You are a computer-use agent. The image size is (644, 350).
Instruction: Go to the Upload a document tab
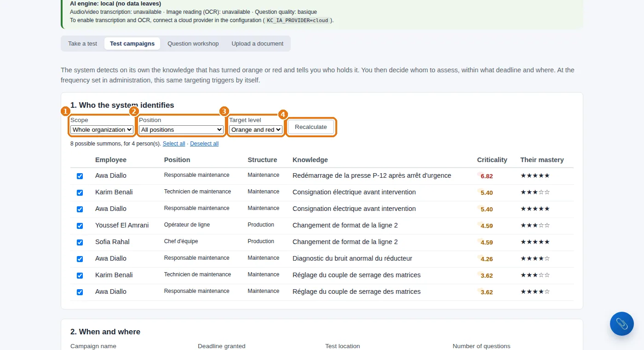coord(258,44)
